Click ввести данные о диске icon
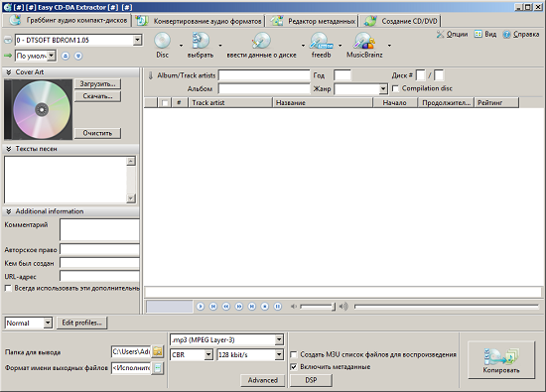This screenshot has height=392, width=546. coord(261,41)
